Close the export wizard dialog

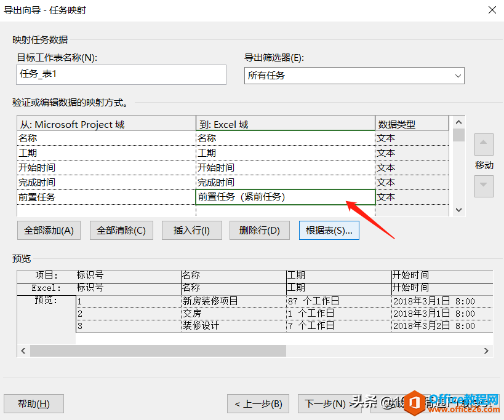click(x=491, y=9)
